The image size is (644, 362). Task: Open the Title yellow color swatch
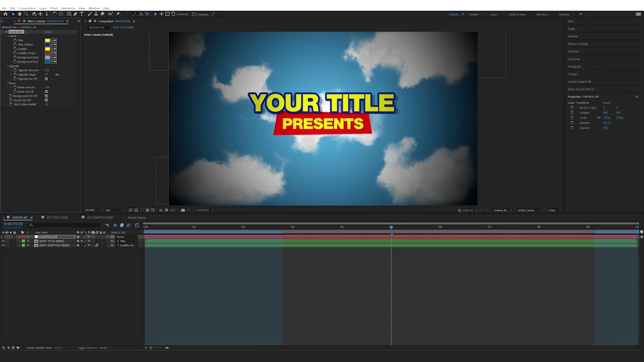click(x=47, y=40)
